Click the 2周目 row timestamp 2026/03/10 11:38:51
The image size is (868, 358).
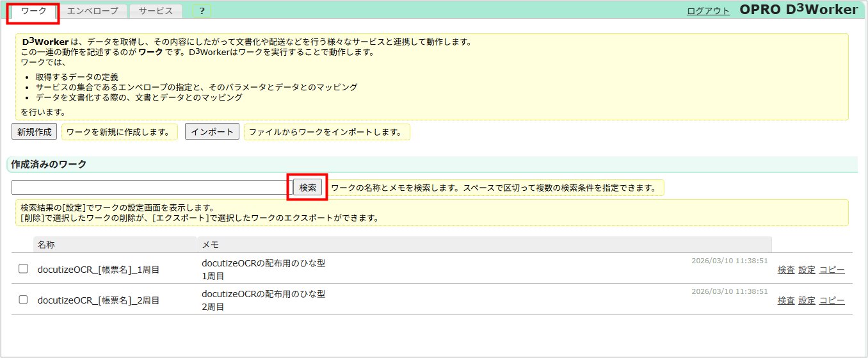tap(730, 291)
